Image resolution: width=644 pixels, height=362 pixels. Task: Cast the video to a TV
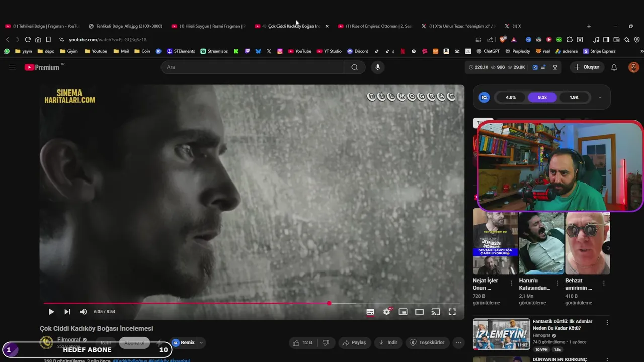436,312
